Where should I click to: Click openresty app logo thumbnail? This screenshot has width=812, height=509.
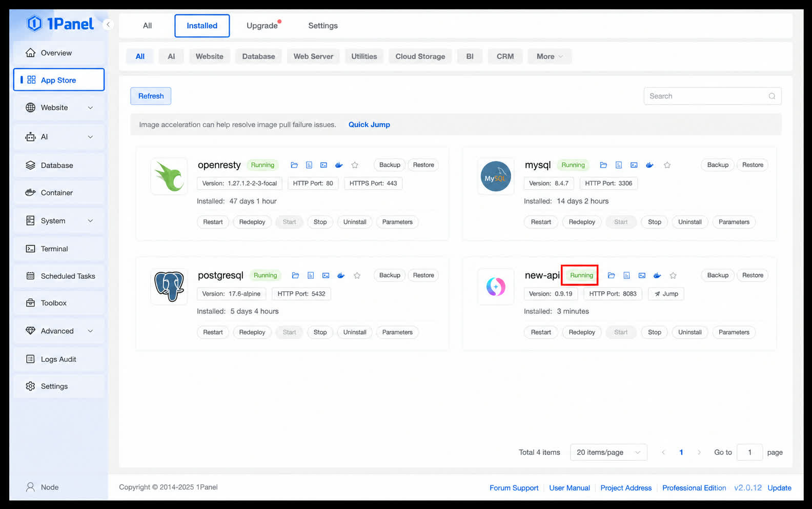169,176
